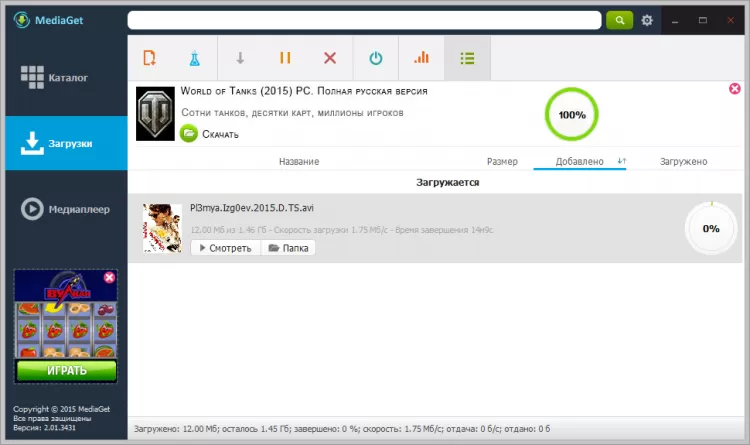Click inside the search input field
Image resolution: width=750 pixels, height=445 pixels.
(x=364, y=20)
